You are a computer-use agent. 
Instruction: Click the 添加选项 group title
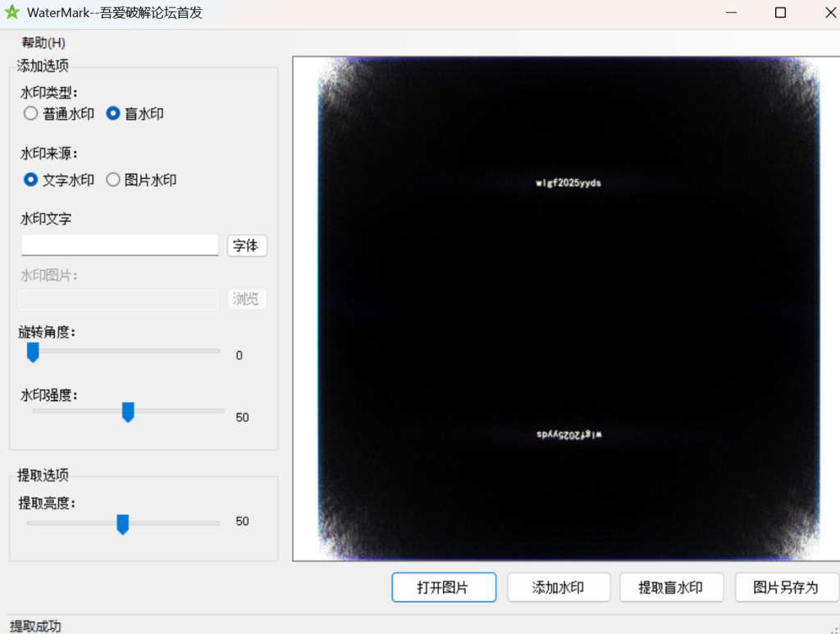point(43,66)
